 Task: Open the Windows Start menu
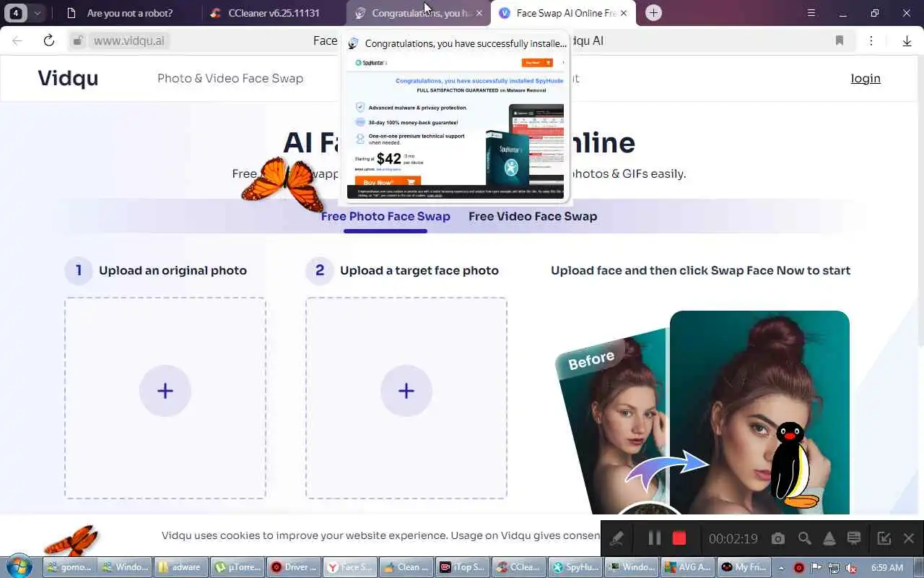[x=19, y=567]
